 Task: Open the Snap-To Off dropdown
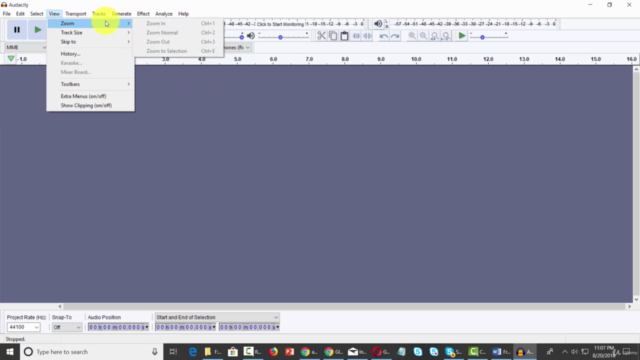click(x=67, y=327)
